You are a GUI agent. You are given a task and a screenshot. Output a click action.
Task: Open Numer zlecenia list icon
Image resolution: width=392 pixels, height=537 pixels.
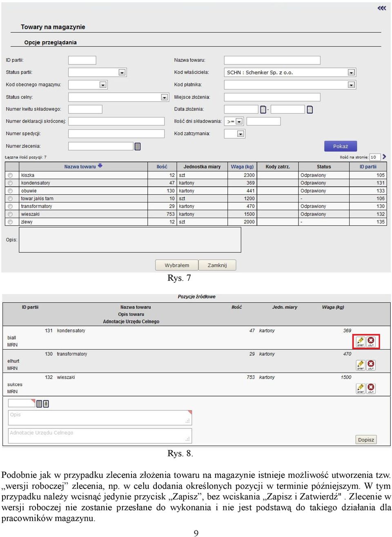click(138, 146)
